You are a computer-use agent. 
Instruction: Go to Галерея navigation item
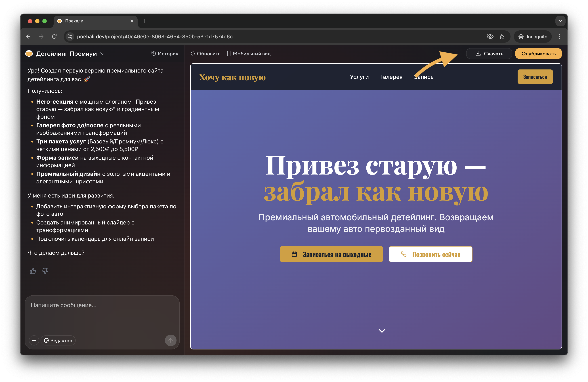[391, 77]
